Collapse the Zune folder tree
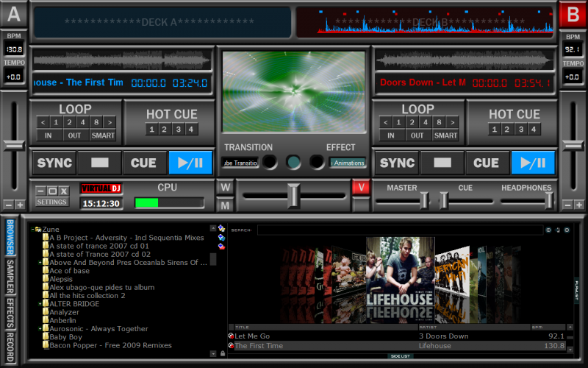The height and width of the screenshot is (368, 588). [33, 229]
